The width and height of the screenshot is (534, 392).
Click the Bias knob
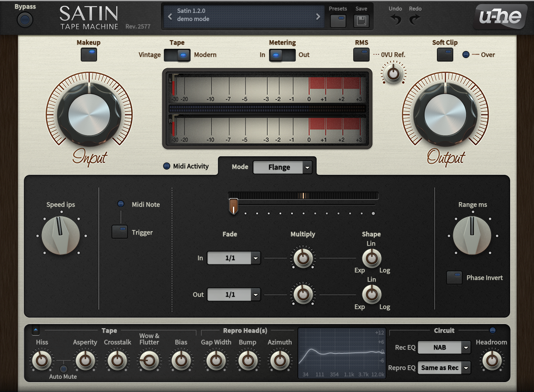pyautogui.click(x=181, y=361)
